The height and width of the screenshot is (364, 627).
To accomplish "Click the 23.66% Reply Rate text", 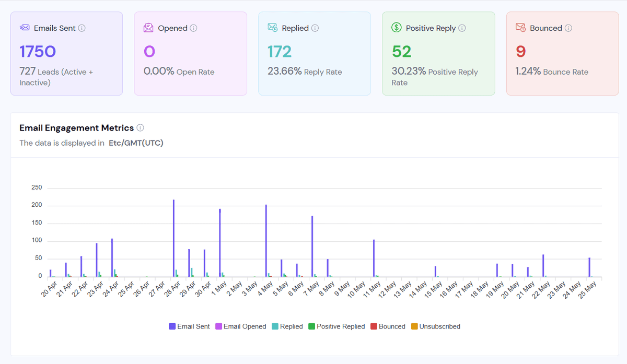I will click(x=305, y=72).
